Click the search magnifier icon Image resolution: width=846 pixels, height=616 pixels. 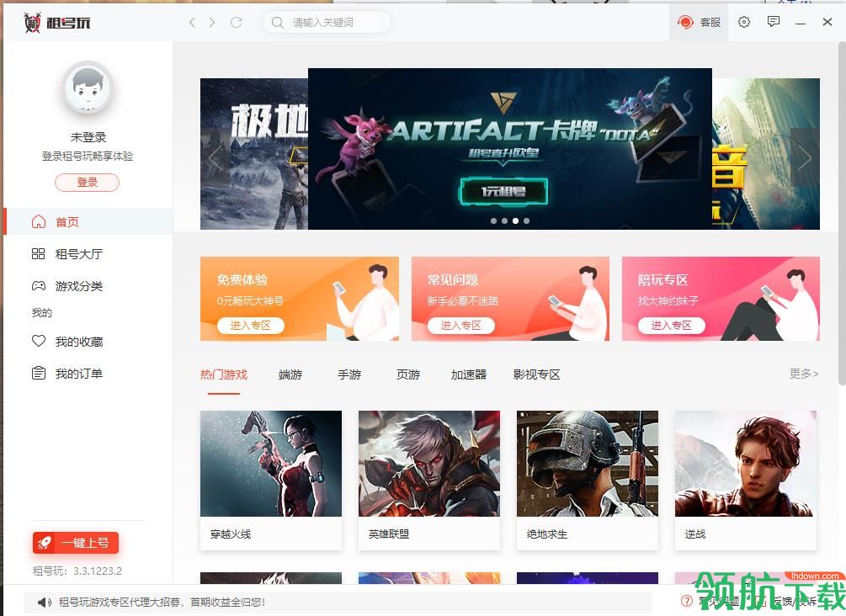click(277, 23)
